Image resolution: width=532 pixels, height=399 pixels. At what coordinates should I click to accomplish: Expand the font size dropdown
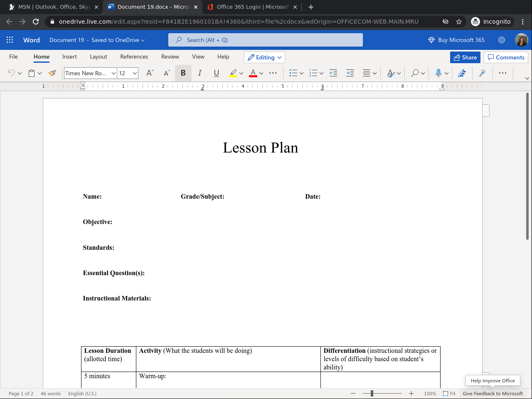pyautogui.click(x=135, y=73)
